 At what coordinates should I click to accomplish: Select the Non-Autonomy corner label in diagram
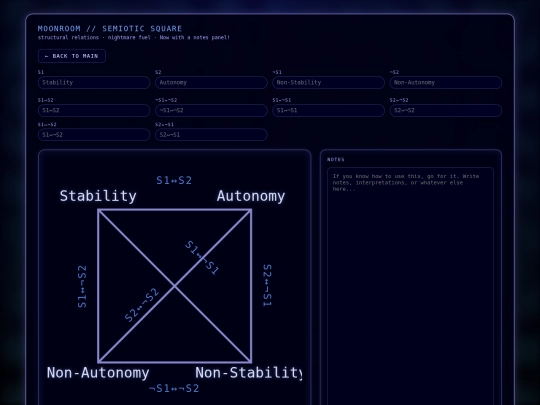(98, 373)
